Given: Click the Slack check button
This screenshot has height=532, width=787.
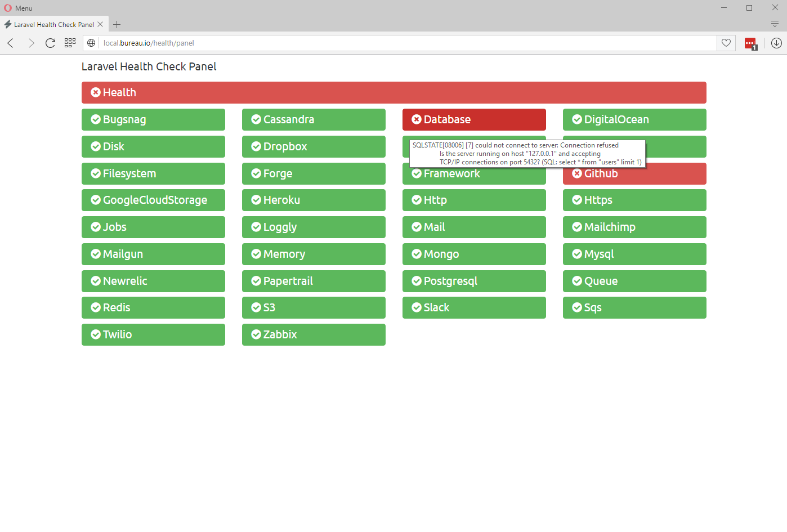Looking at the screenshot, I should [x=474, y=307].
